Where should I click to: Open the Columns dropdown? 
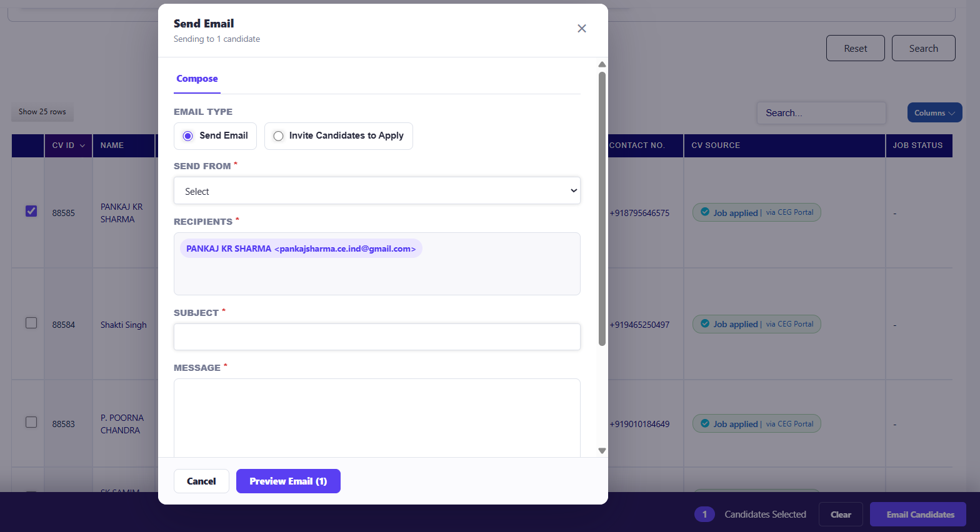(934, 112)
